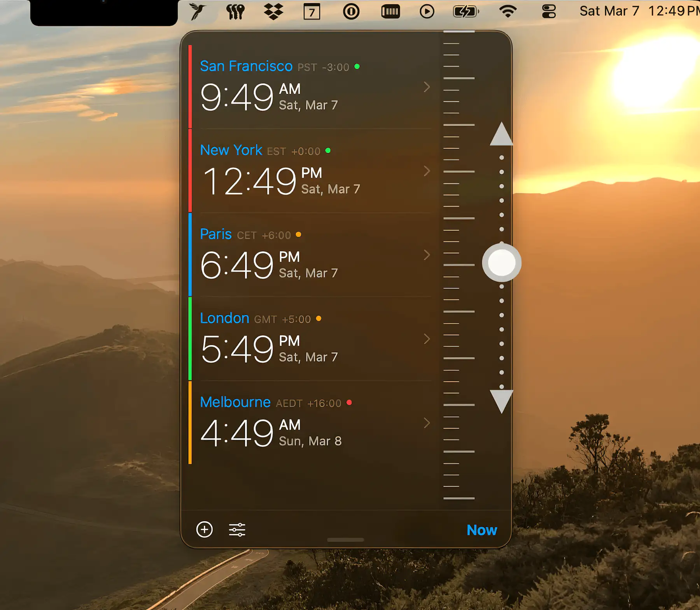Click the memory chip menu bar item

pyautogui.click(x=390, y=12)
